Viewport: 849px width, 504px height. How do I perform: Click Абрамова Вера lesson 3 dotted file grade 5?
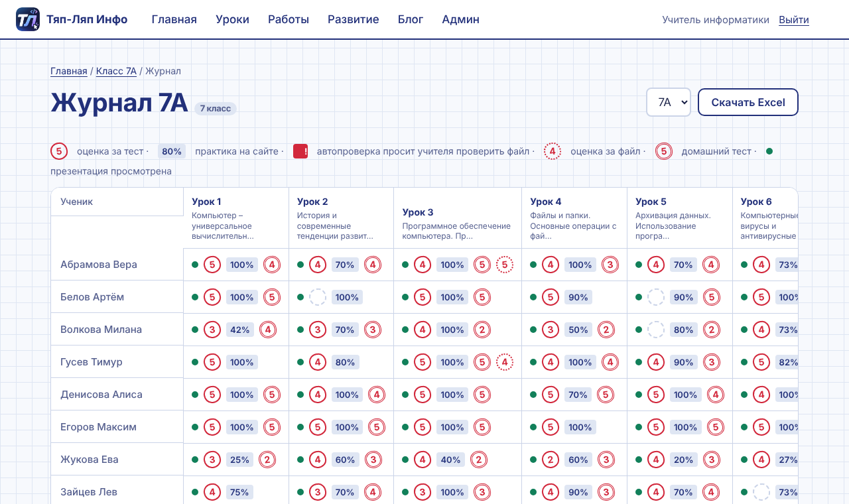pyautogui.click(x=505, y=265)
